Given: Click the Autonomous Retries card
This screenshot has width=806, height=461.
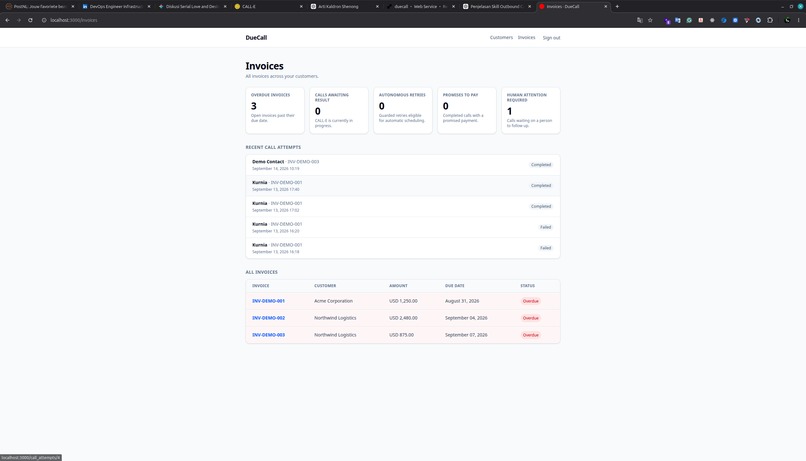Looking at the screenshot, I should 402,110.
